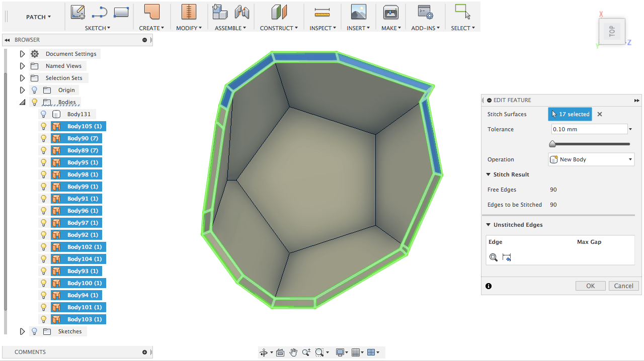Image resolution: width=644 pixels, height=361 pixels.
Task: Open the ASSEMBLE menu
Action: pos(230,28)
